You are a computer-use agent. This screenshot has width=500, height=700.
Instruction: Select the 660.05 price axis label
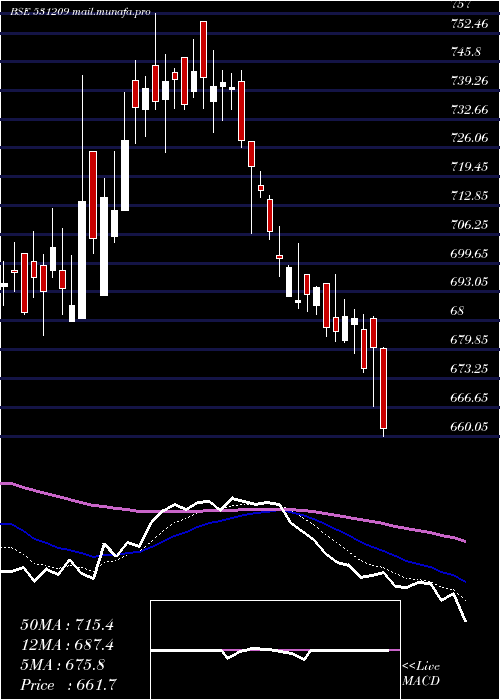coord(469,426)
